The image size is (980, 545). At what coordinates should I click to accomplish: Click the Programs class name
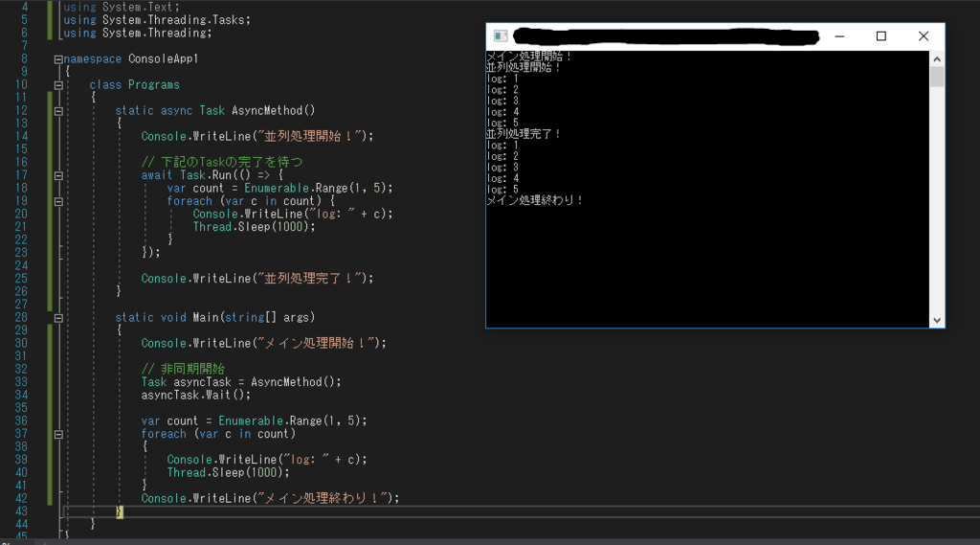(154, 84)
